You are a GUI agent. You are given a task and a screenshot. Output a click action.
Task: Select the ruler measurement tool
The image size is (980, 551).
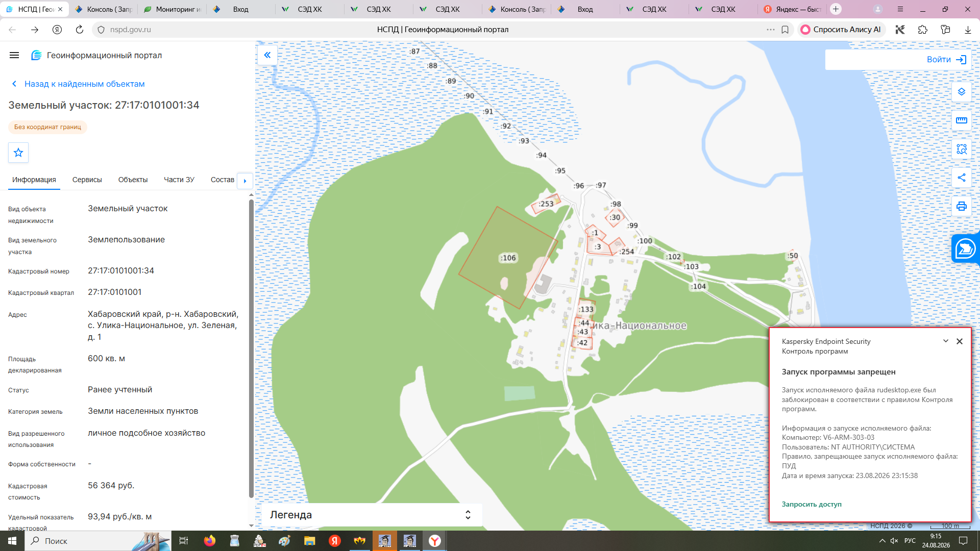coord(962,120)
